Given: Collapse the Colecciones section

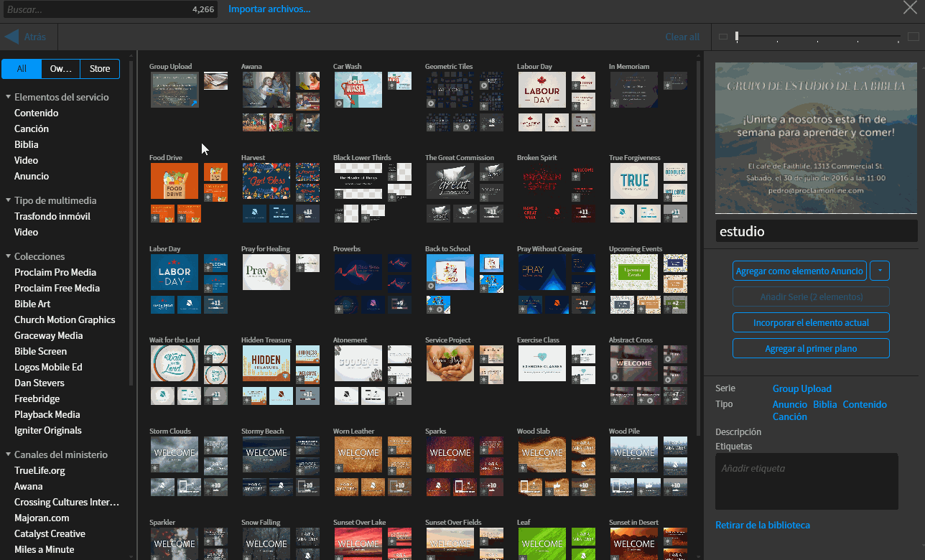Looking at the screenshot, I should click(9, 256).
